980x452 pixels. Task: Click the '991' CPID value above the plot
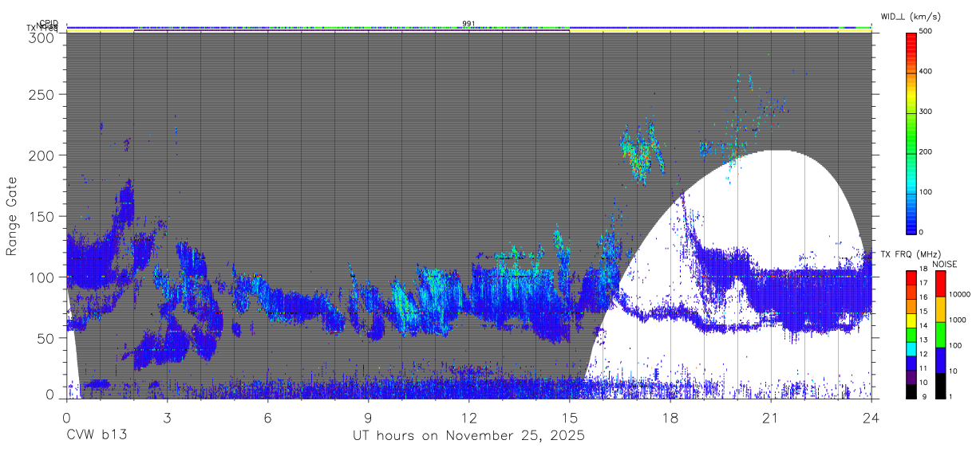pos(468,24)
